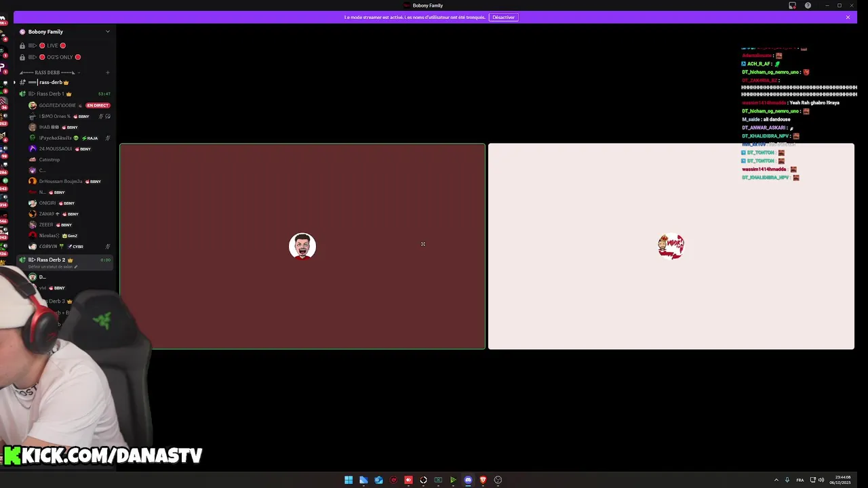Focus the dark red bearded avatar video tile
This screenshot has height=488, width=868.
click(302, 246)
